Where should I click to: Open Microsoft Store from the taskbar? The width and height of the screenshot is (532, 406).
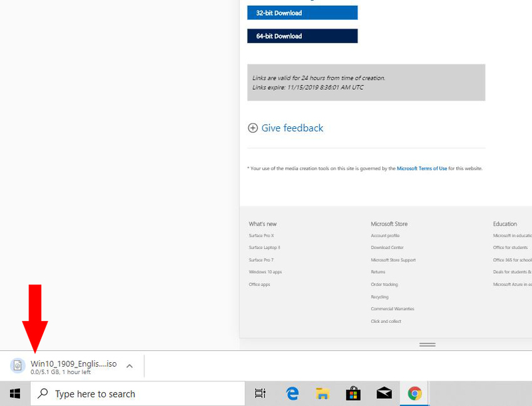point(353,393)
